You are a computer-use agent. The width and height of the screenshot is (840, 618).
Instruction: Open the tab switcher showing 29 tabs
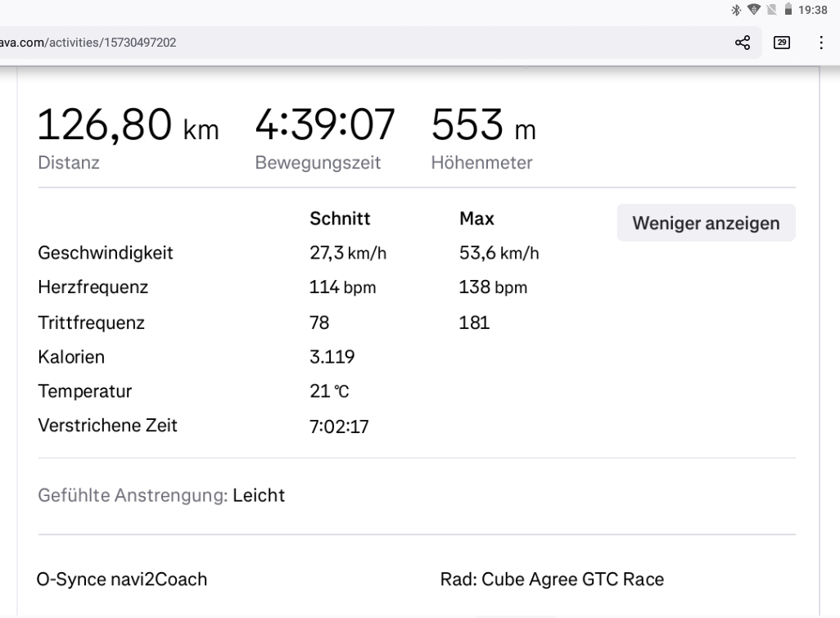tap(782, 43)
